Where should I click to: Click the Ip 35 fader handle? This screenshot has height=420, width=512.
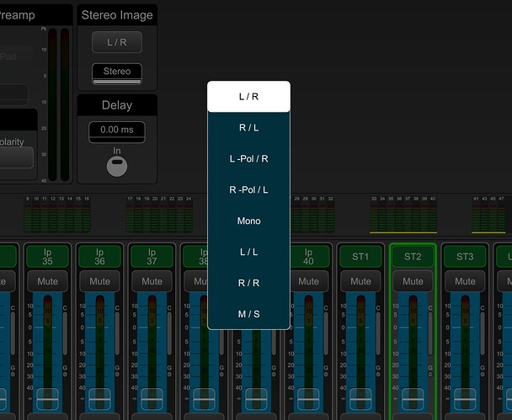coord(48,399)
